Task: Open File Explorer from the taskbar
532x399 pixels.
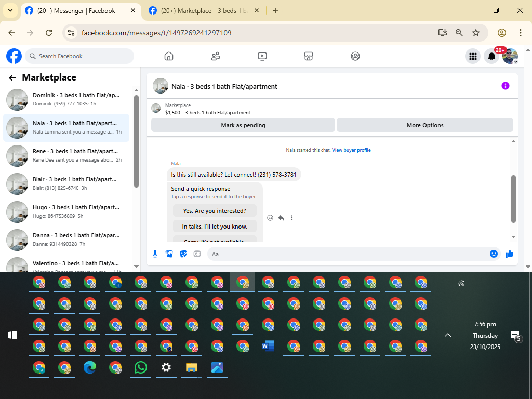Action: coord(191,367)
